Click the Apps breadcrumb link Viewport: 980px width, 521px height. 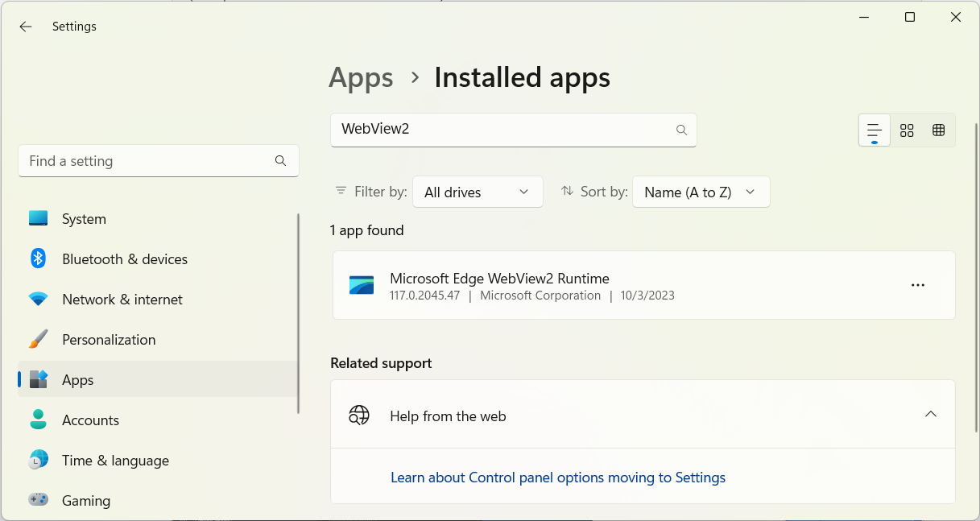click(x=361, y=77)
